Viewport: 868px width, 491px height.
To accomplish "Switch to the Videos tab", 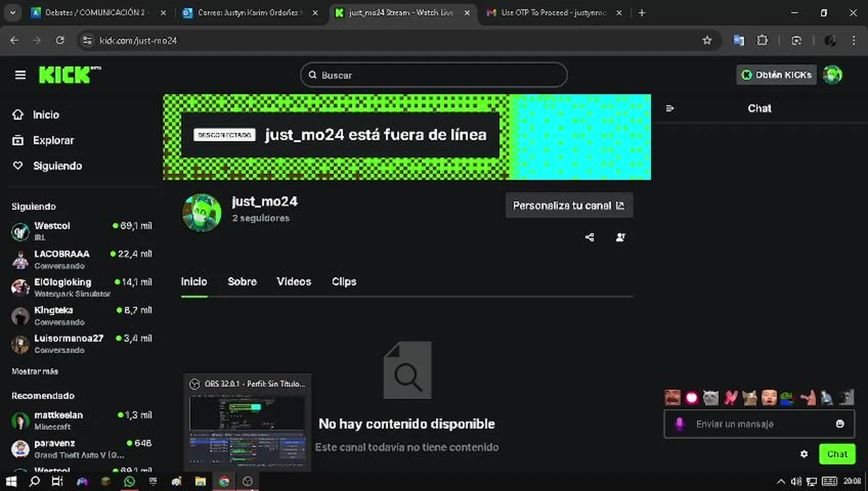I will [x=294, y=282].
